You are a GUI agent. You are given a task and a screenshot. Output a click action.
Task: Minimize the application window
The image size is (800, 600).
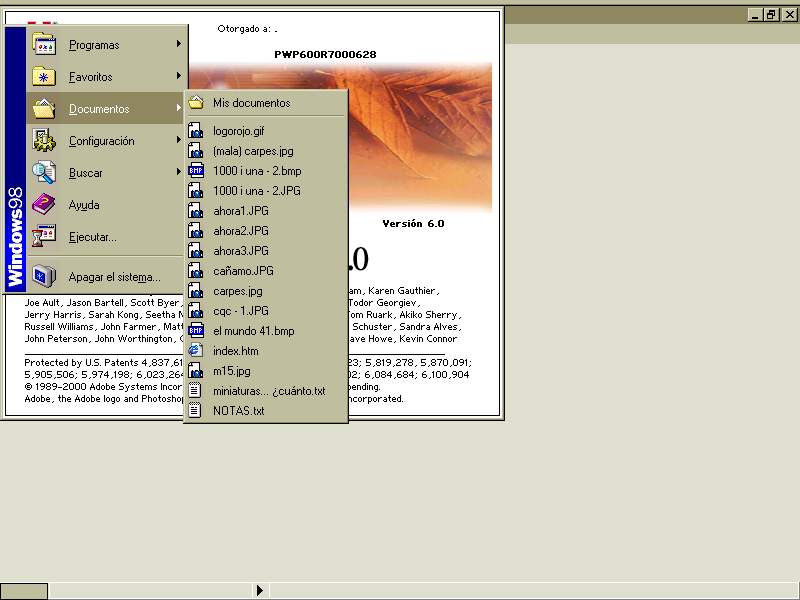point(756,15)
